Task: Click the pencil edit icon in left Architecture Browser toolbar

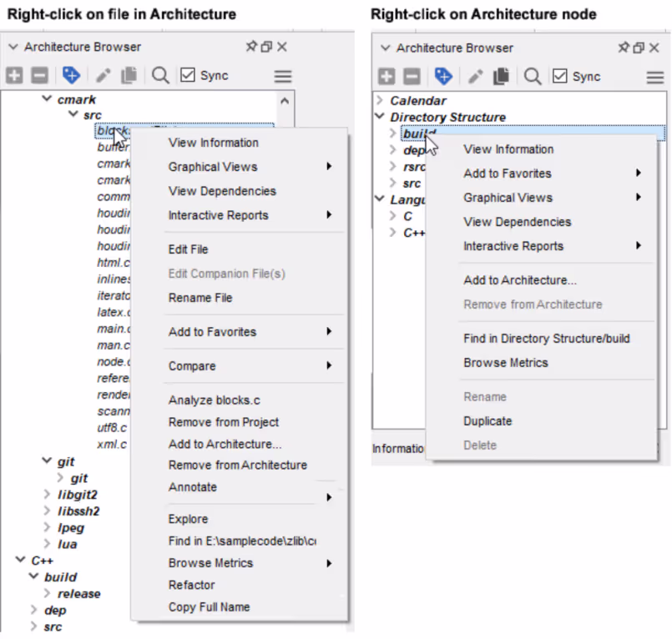Action: [x=103, y=76]
